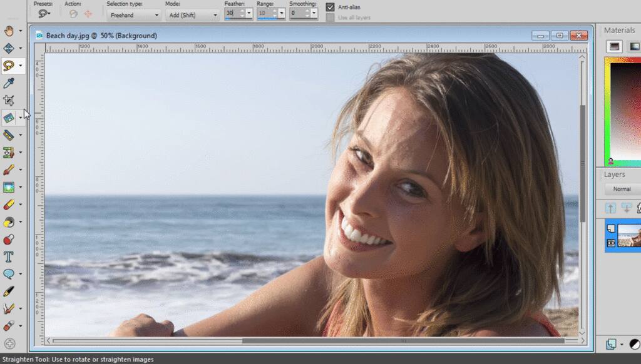Select the Freehand Selection lasso tool
The image size is (641, 364).
coord(9,65)
